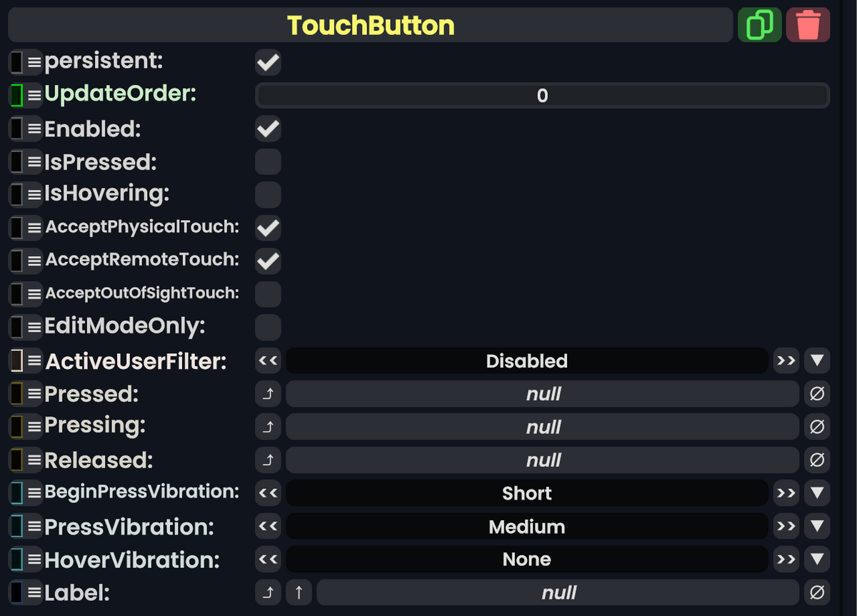Enable the IsPressed checkbox
This screenshot has height=616, width=857.
[x=268, y=161]
